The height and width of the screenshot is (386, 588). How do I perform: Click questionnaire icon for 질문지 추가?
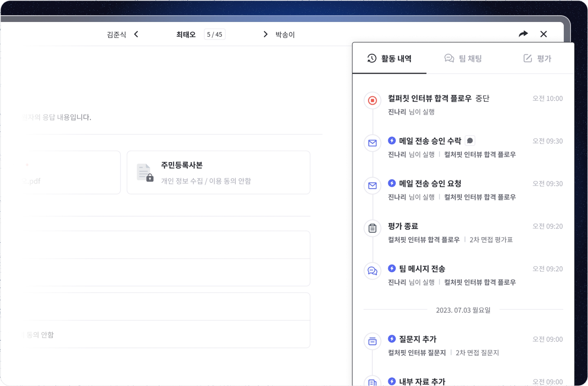pos(372,341)
